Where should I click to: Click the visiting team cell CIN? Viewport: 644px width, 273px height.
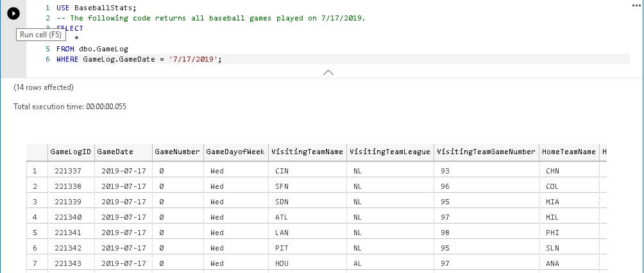(x=281, y=171)
